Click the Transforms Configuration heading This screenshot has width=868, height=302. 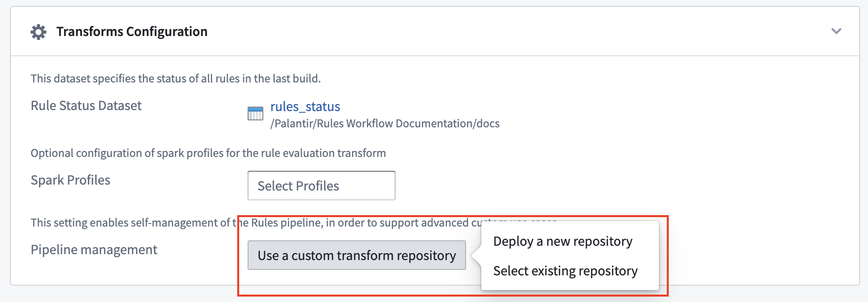tap(132, 32)
